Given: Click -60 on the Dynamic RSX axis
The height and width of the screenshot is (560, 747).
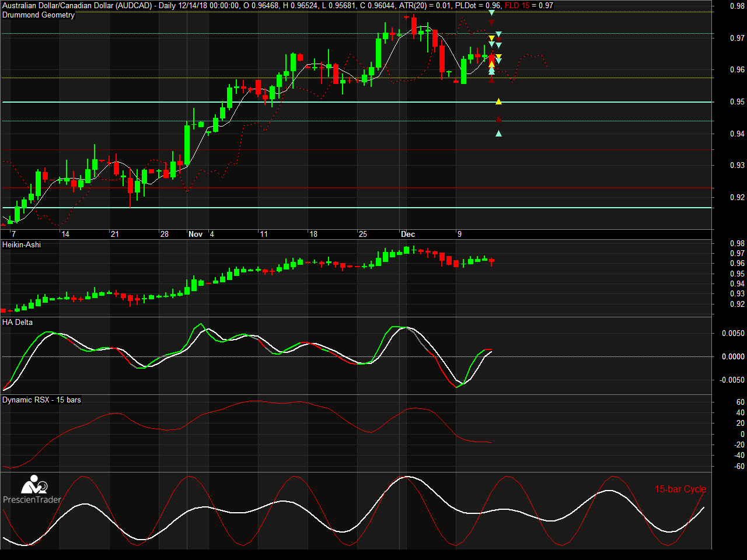Looking at the screenshot, I should (739, 467).
